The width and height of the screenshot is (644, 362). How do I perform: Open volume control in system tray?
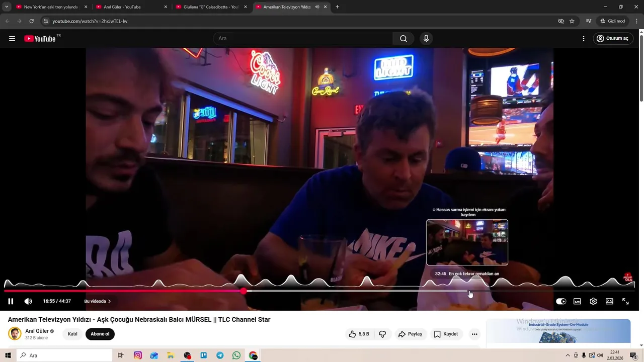(x=600, y=355)
